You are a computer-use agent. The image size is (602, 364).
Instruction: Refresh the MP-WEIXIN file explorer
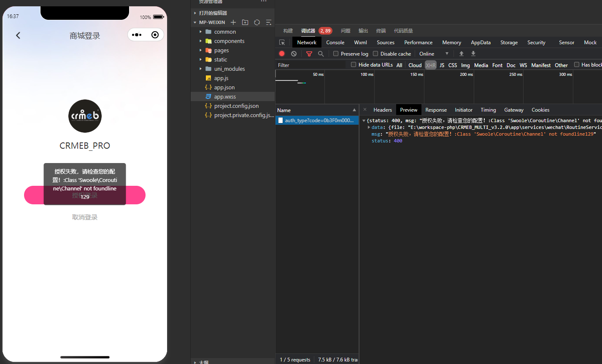click(257, 22)
